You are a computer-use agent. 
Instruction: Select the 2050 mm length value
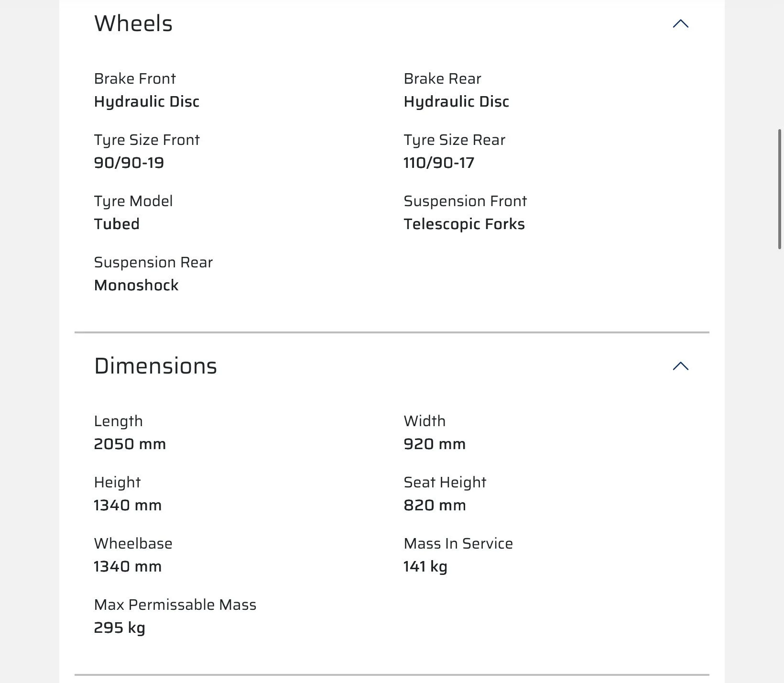point(130,444)
